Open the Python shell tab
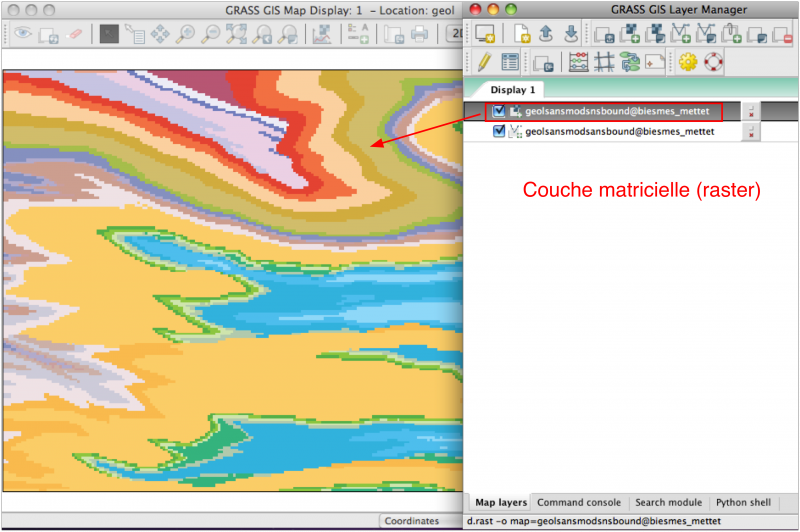Image resolution: width=800 pixels, height=532 pixels. [743, 502]
